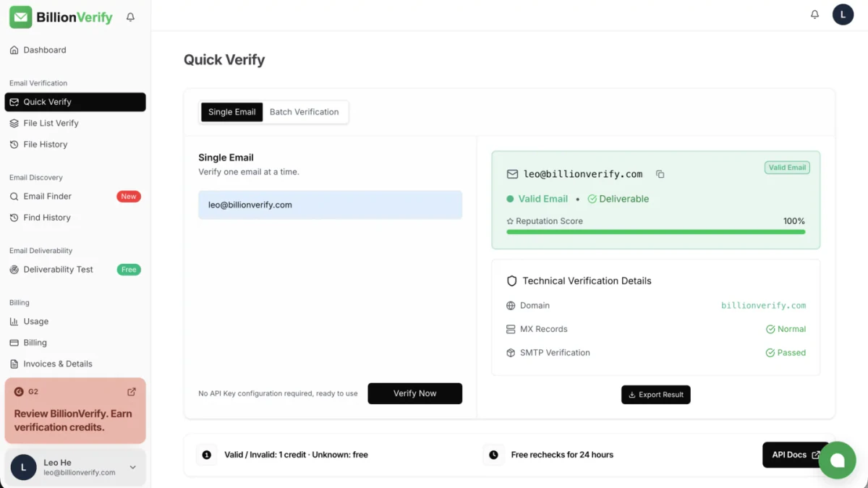The image size is (868, 488).
Task: Switch to Single Email tab
Action: pyautogui.click(x=232, y=112)
